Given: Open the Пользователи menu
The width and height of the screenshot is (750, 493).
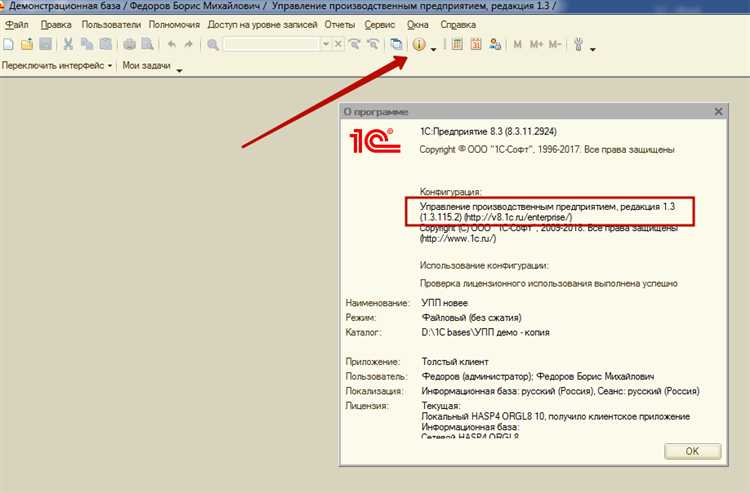Looking at the screenshot, I should tap(111, 24).
